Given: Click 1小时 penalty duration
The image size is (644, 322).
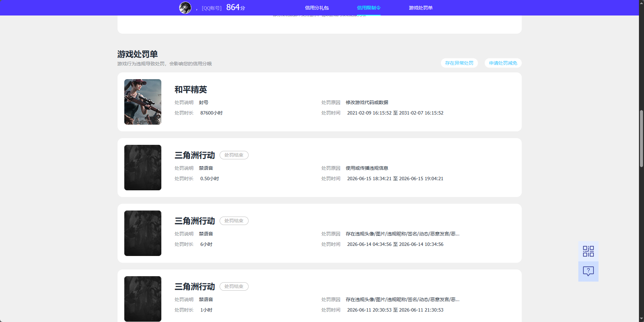Looking at the screenshot, I should point(206,310).
